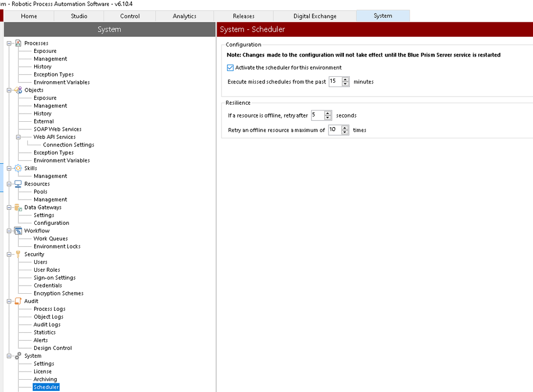The width and height of the screenshot is (533, 392).
Task: Click the Resources monitor icon
Action: tap(18, 184)
